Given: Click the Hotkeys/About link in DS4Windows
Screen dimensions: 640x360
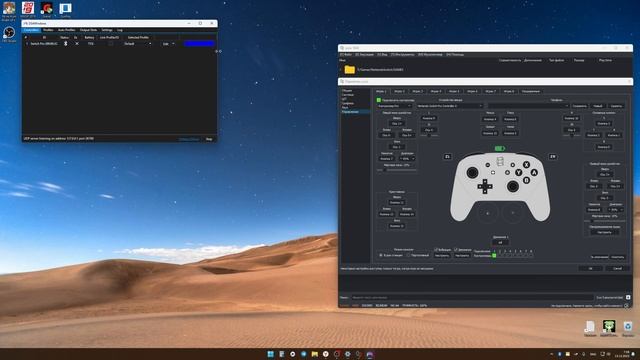Looking at the screenshot, I should [x=189, y=139].
